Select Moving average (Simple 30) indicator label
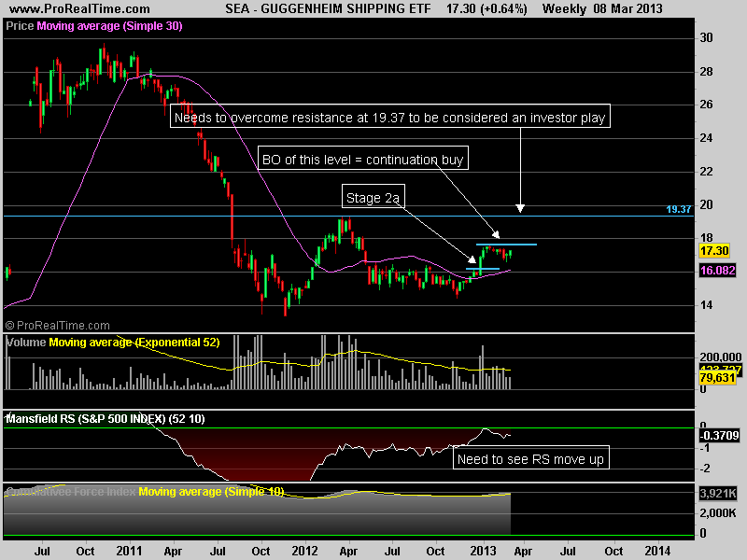 click(x=109, y=26)
